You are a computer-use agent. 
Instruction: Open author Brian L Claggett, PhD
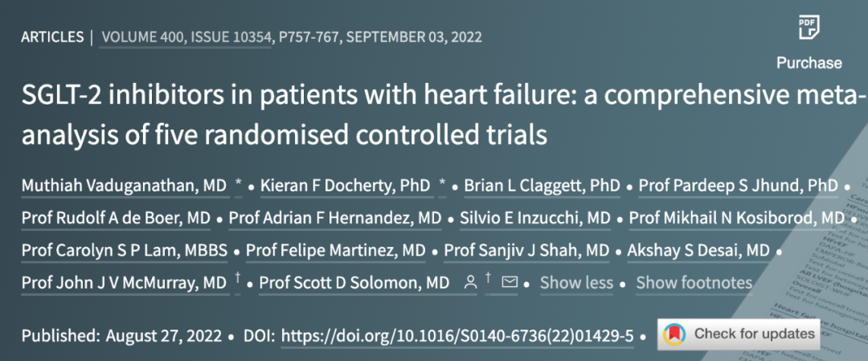[x=542, y=187]
